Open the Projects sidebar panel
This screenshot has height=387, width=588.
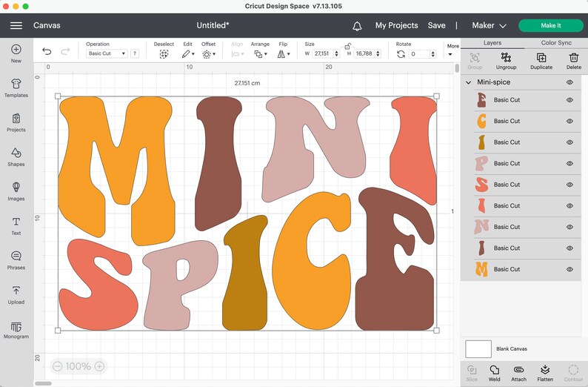pyautogui.click(x=16, y=123)
